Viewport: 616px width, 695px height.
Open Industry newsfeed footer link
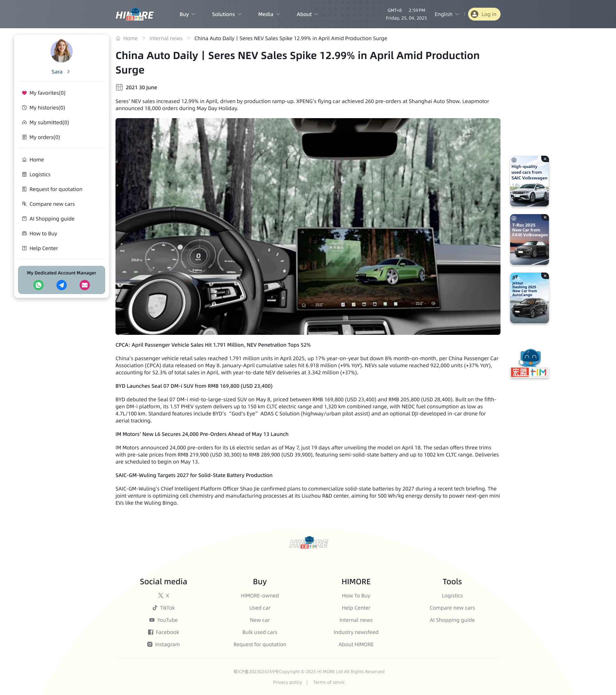point(356,632)
